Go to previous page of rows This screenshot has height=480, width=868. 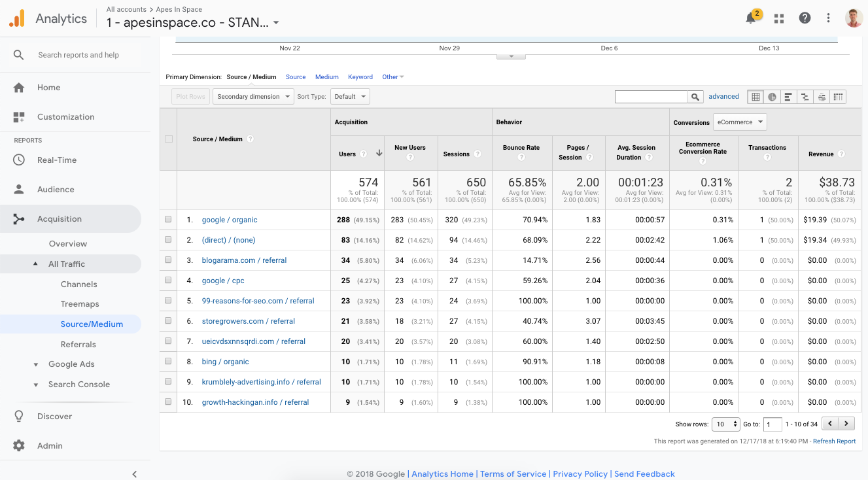(x=829, y=424)
